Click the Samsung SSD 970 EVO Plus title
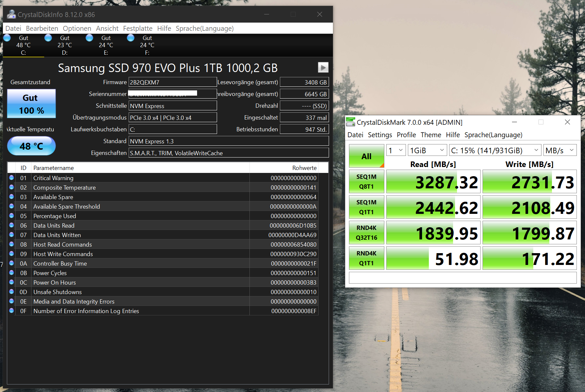The width and height of the screenshot is (585, 392). (168, 68)
